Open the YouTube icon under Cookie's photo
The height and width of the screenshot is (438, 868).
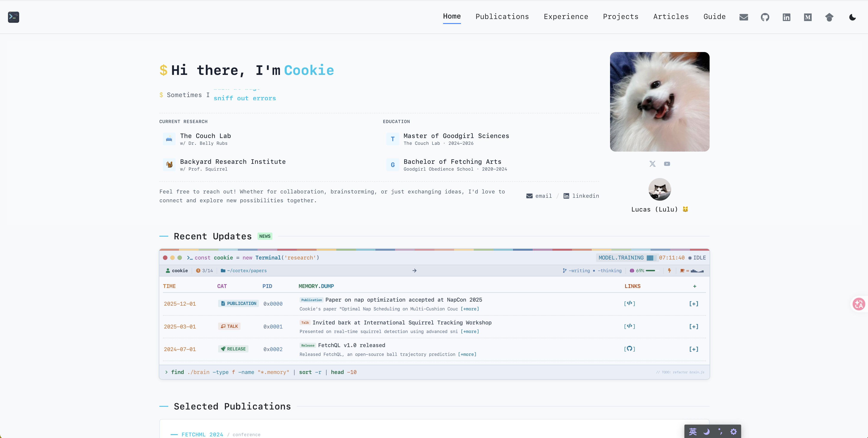(667, 164)
